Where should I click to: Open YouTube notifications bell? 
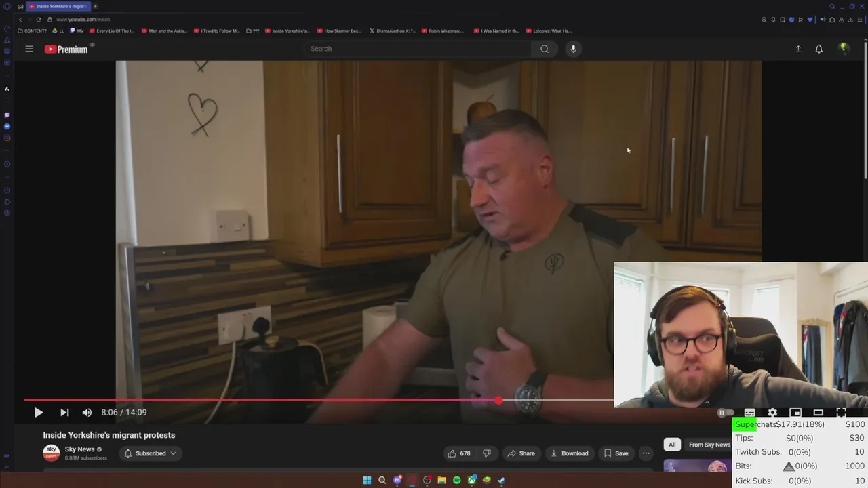819,49
